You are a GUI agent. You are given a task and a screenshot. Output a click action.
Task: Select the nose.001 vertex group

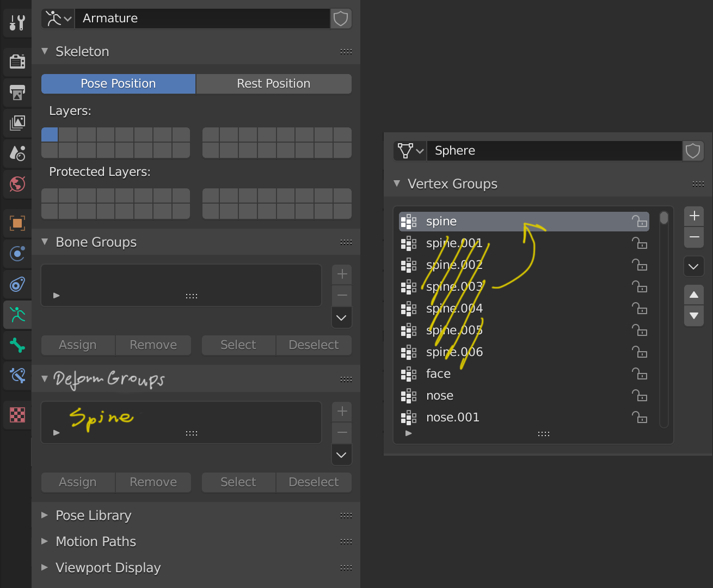click(524, 418)
